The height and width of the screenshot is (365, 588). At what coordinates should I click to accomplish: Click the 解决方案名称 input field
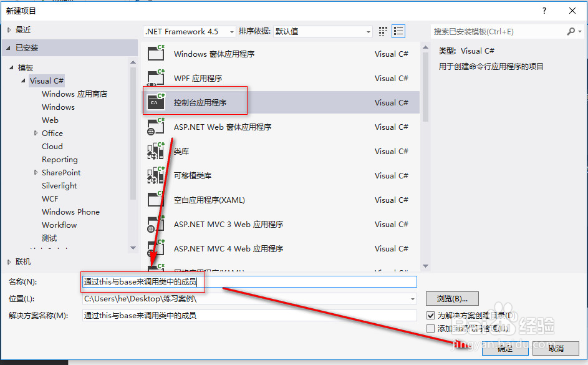(249, 316)
